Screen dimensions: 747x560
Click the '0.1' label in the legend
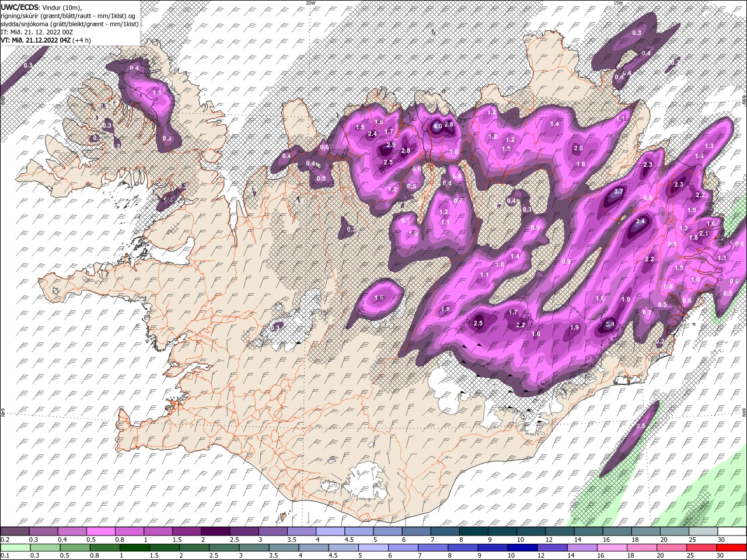coord(4,556)
